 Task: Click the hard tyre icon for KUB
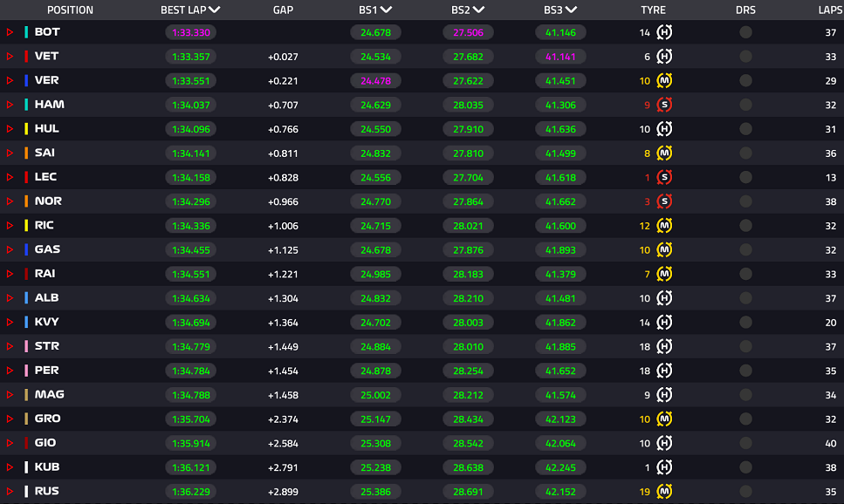[664, 467]
